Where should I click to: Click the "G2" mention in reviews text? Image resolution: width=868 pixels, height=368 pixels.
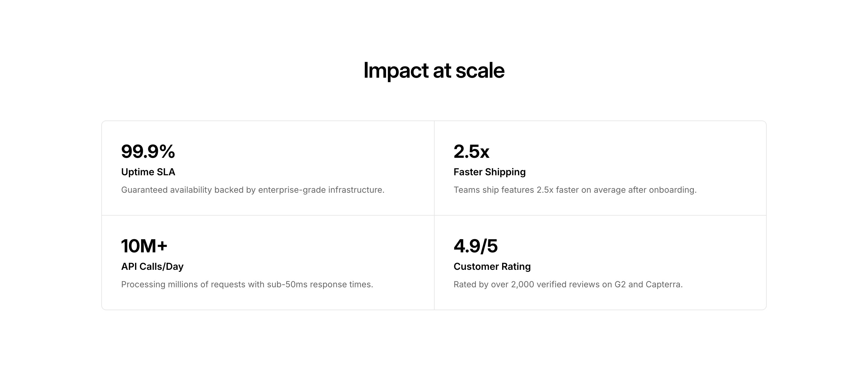click(x=620, y=285)
